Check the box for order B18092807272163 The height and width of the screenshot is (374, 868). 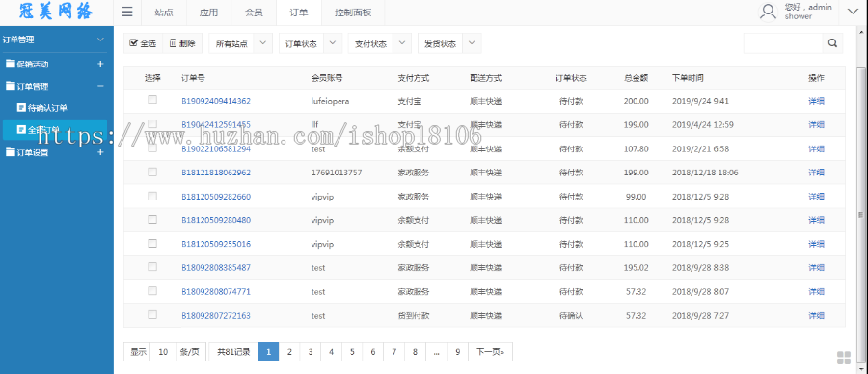click(x=152, y=314)
